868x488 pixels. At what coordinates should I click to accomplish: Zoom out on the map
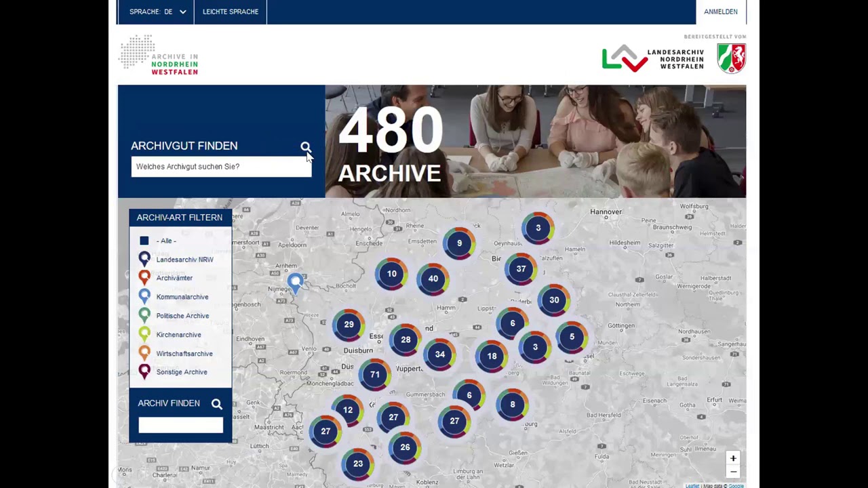point(733,472)
